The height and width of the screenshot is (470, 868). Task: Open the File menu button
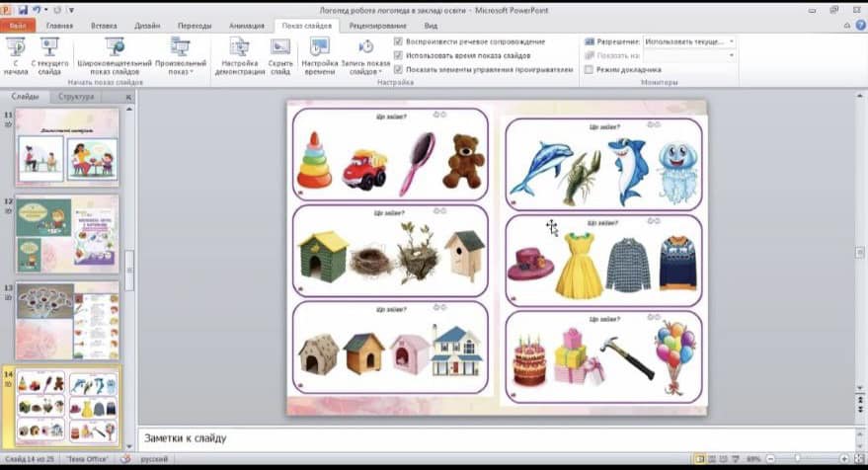(x=18, y=26)
